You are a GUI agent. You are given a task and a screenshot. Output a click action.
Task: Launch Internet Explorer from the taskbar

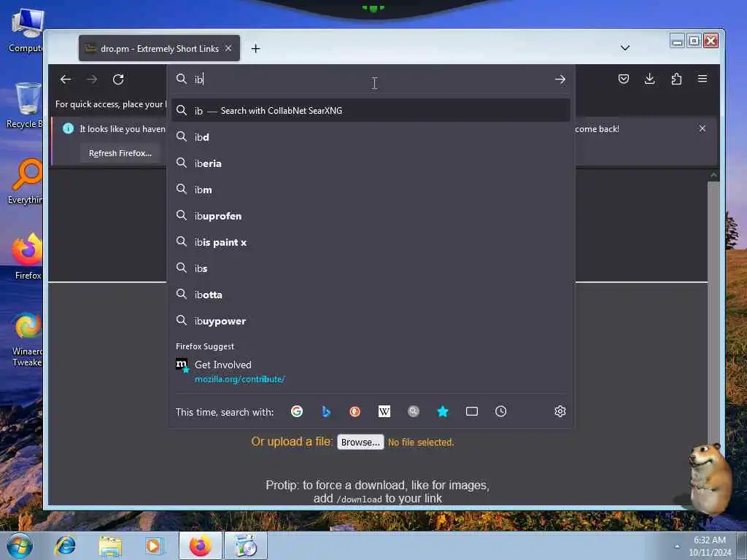(65, 545)
